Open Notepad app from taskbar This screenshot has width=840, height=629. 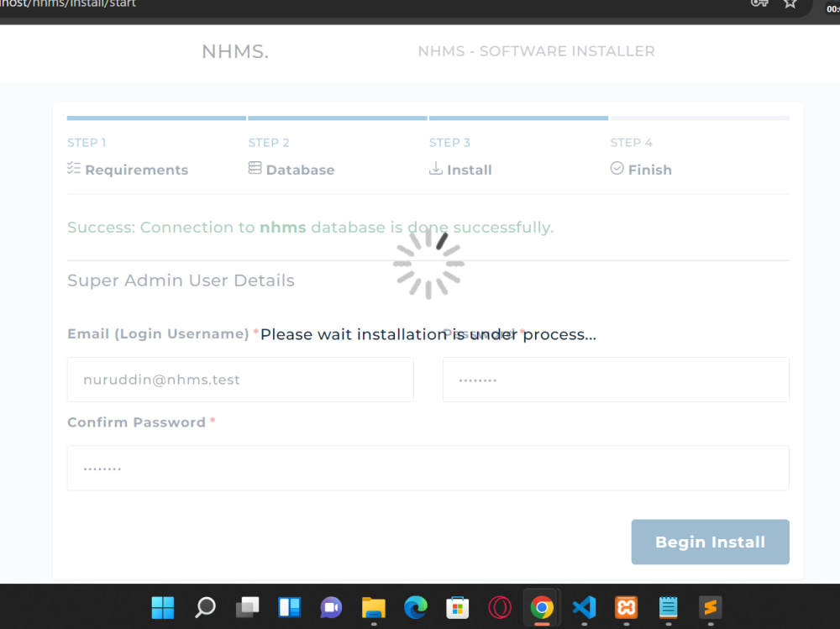[668, 607]
